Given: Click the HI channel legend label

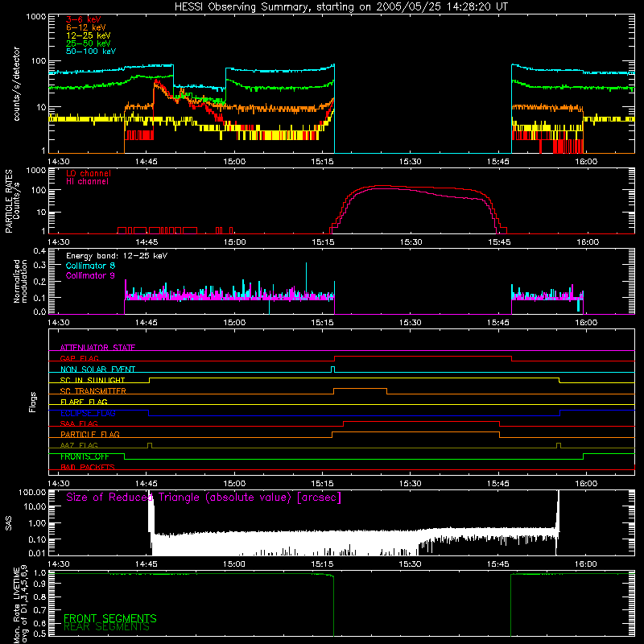Looking at the screenshot, I should point(87,182).
